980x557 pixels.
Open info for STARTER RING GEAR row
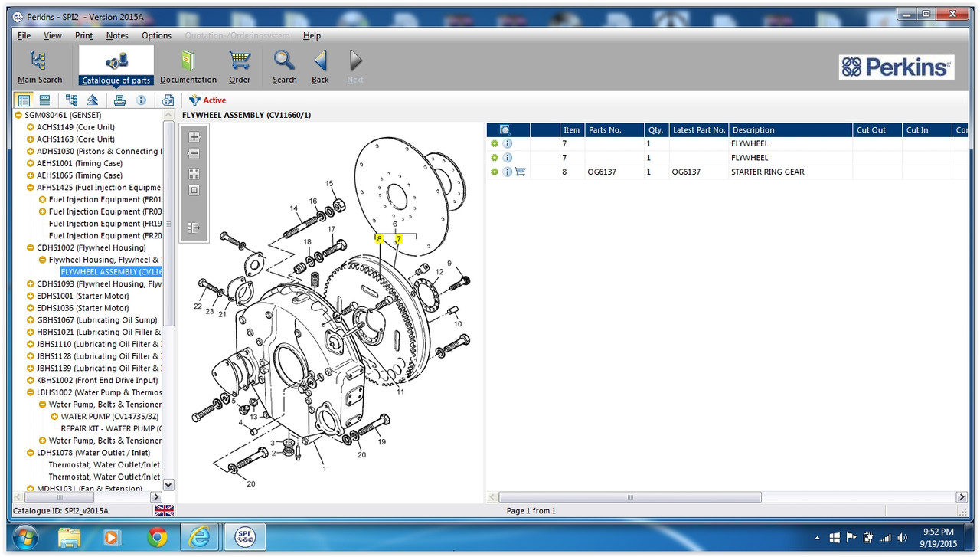508,172
